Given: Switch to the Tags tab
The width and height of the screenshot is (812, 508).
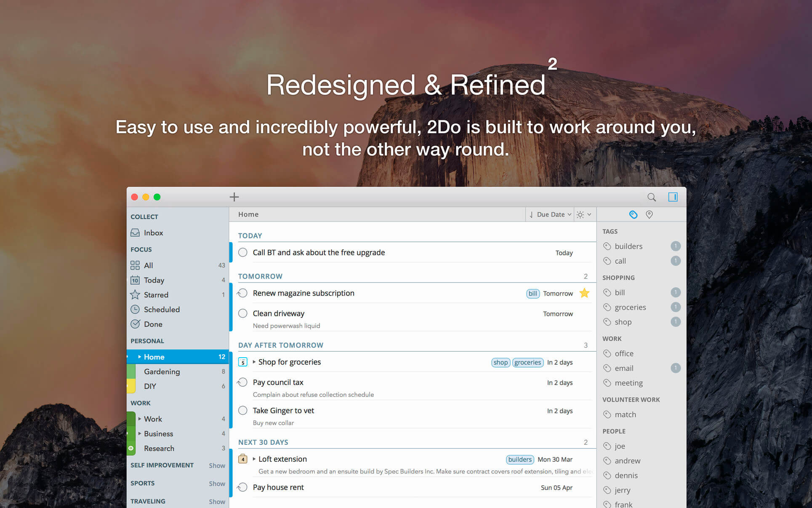Looking at the screenshot, I should 633,214.
